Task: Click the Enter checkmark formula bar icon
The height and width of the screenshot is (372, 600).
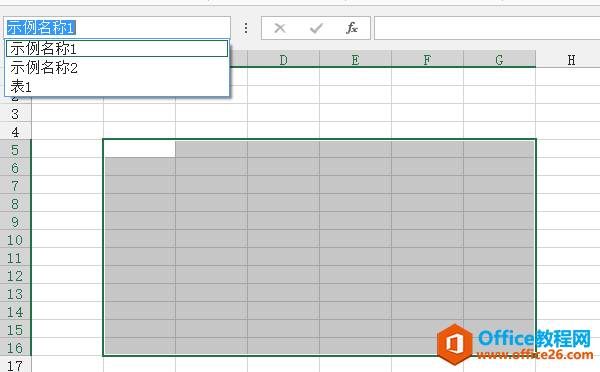Action: [316, 28]
